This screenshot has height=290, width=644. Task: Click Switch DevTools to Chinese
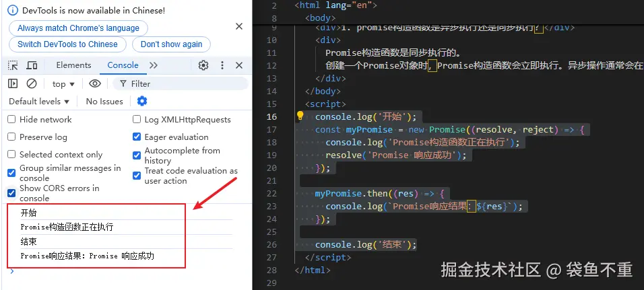pos(67,44)
